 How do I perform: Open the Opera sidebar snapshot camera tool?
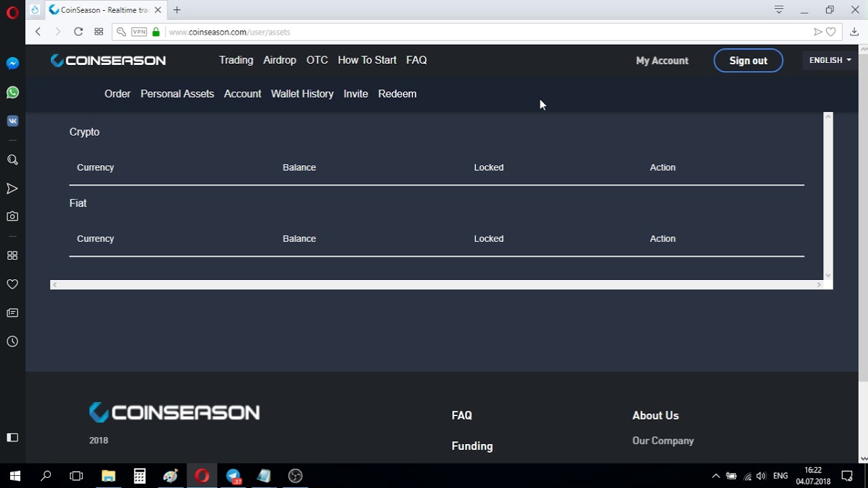12,217
